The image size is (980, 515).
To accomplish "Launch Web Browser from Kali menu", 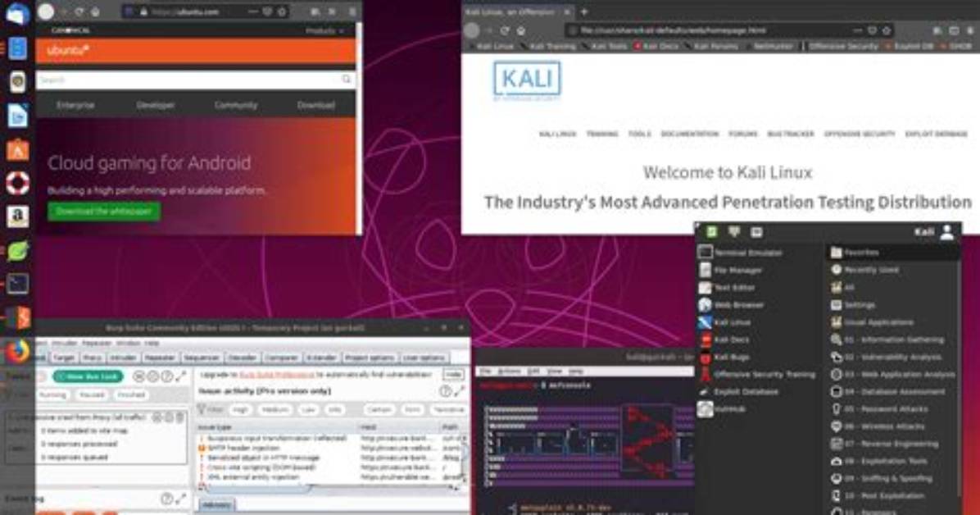I will pyautogui.click(x=731, y=305).
